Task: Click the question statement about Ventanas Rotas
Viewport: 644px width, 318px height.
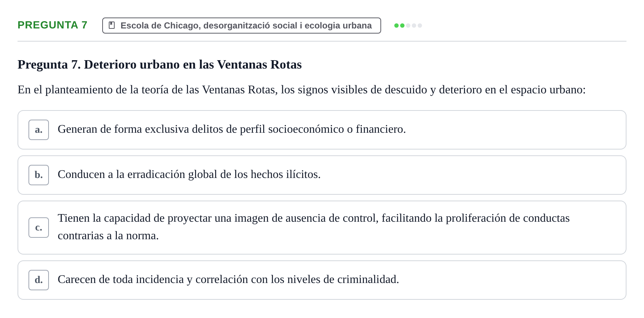Action: (302, 90)
